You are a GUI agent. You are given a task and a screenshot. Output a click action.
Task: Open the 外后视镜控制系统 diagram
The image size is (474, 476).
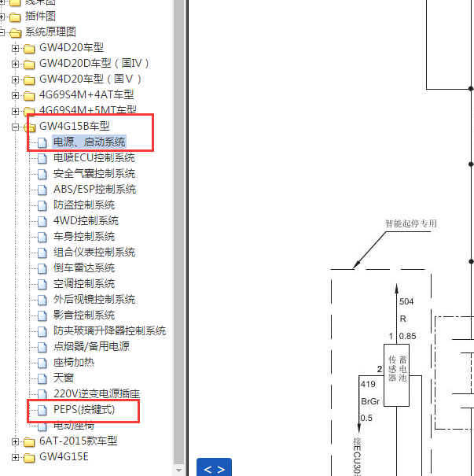click(94, 299)
